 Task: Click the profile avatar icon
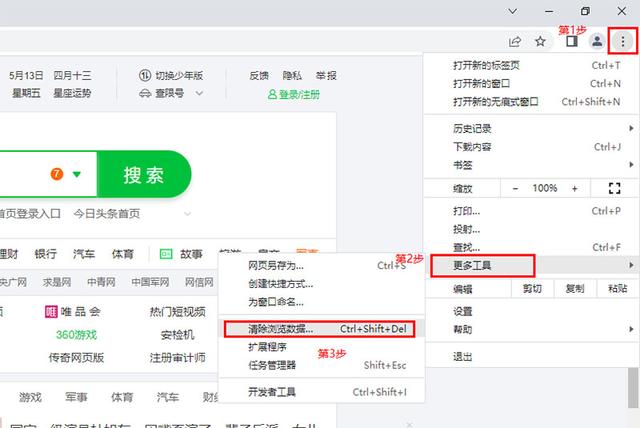(597, 41)
